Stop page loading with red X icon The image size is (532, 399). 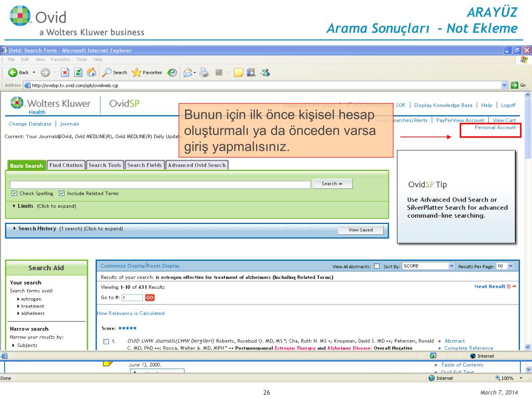pos(65,72)
